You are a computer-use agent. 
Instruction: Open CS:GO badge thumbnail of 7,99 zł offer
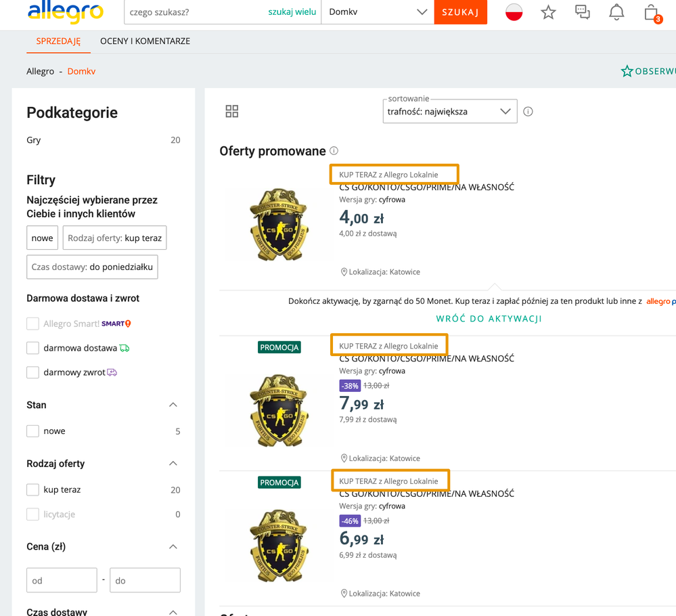point(279,410)
